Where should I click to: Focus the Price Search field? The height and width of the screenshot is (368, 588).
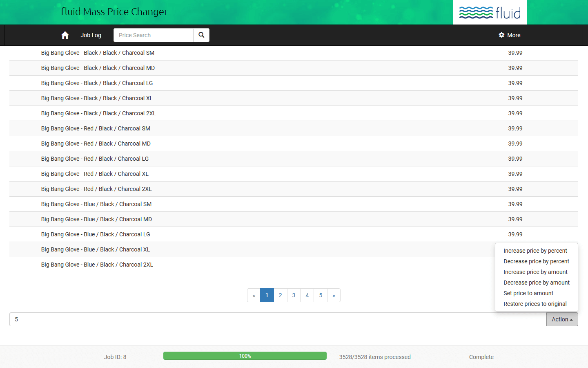click(x=154, y=35)
